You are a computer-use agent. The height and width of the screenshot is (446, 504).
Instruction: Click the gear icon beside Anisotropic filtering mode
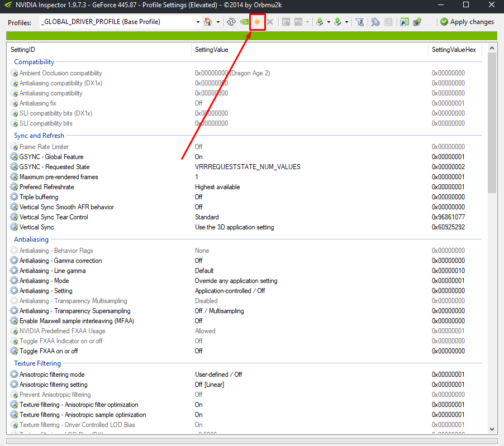click(x=14, y=375)
